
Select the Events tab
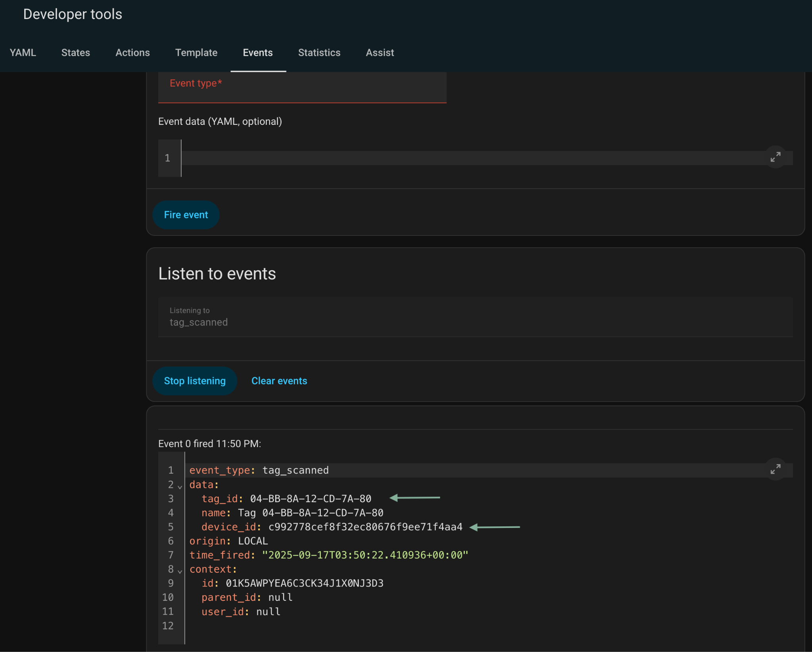[x=258, y=53]
